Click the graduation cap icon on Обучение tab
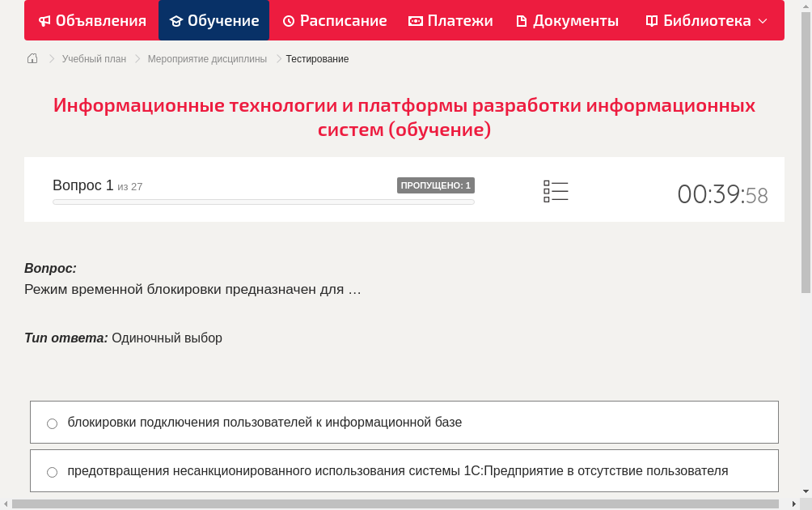Viewport: 812px width, 510px height. tap(178, 20)
